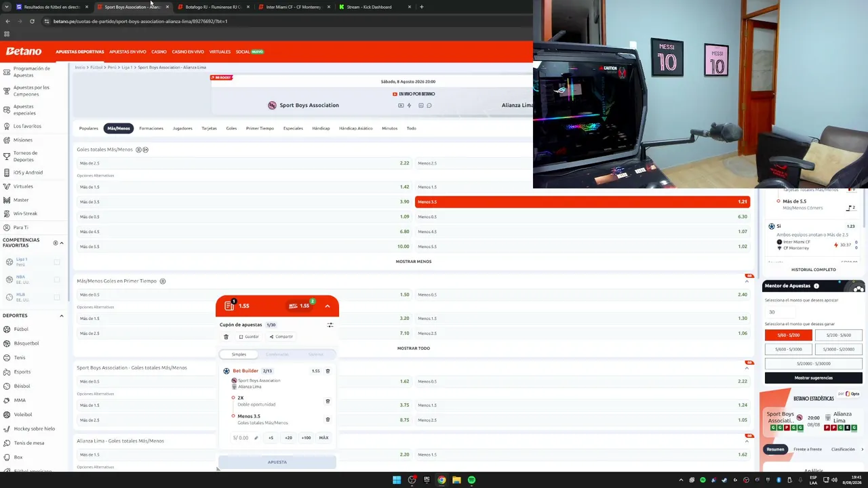The image size is (868, 488).
Task: Open Spotify from the Windows taskbar
Action: point(471,480)
